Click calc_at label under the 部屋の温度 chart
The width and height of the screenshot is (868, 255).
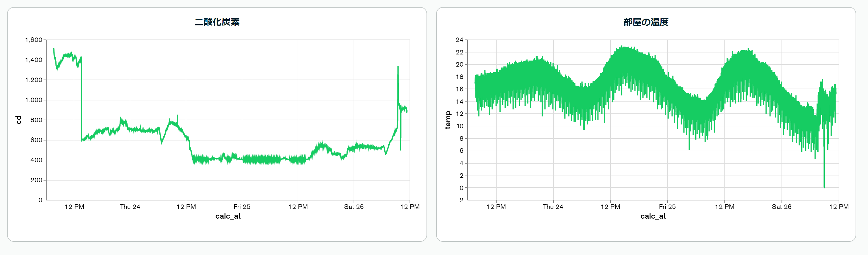coord(653,216)
